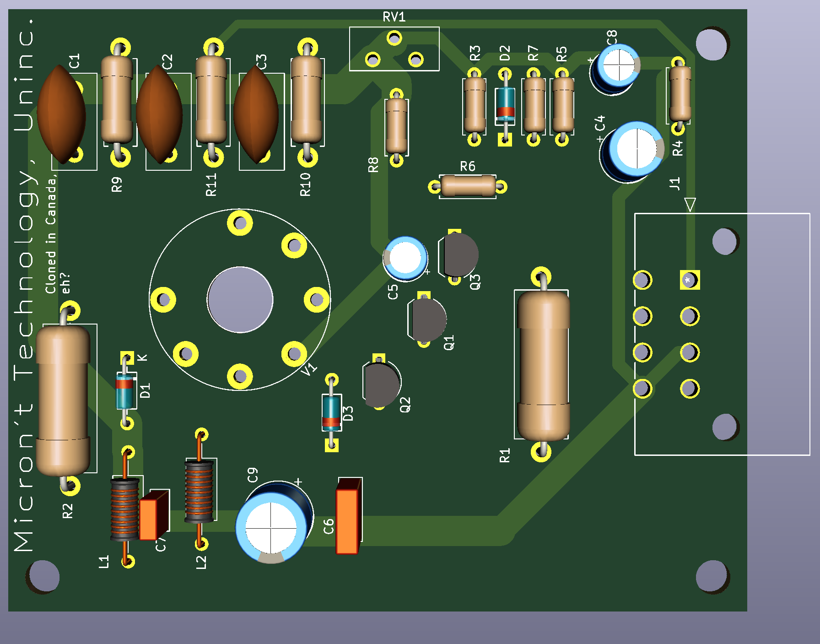
Task: Select the L1 inductor coil
Action: (x=124, y=509)
